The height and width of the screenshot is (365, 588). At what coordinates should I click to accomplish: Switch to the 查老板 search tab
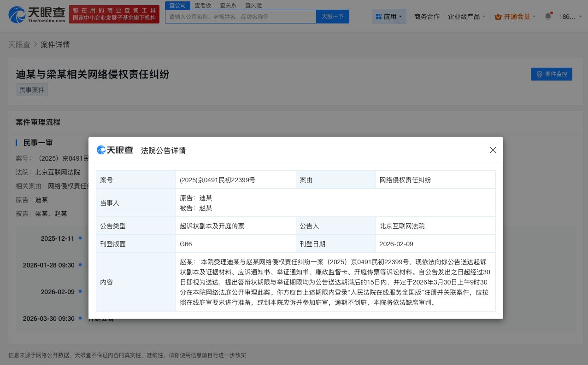pyautogui.click(x=203, y=5)
